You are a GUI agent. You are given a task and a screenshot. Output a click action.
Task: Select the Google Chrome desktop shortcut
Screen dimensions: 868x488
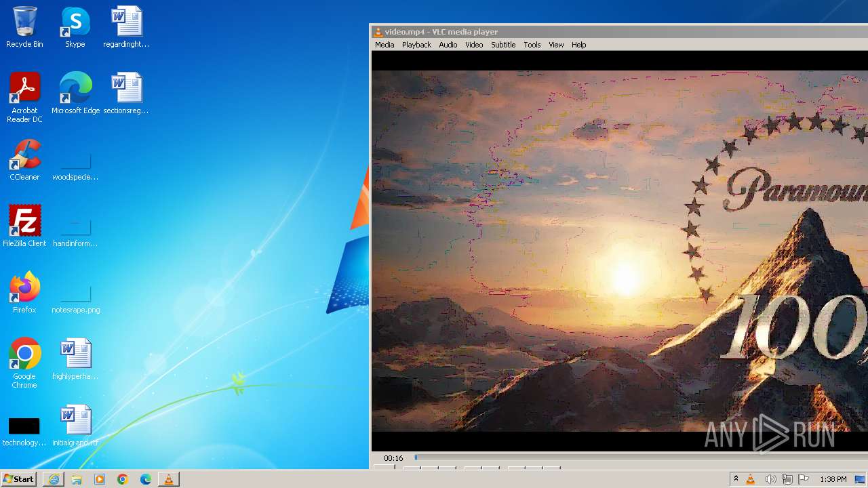click(x=24, y=363)
